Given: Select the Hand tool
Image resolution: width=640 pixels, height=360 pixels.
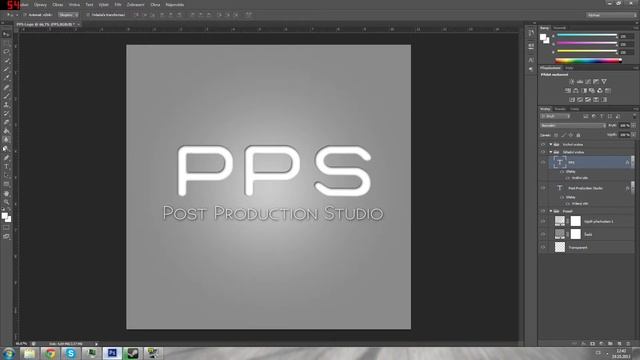Looking at the screenshot, I should [x=6, y=193].
